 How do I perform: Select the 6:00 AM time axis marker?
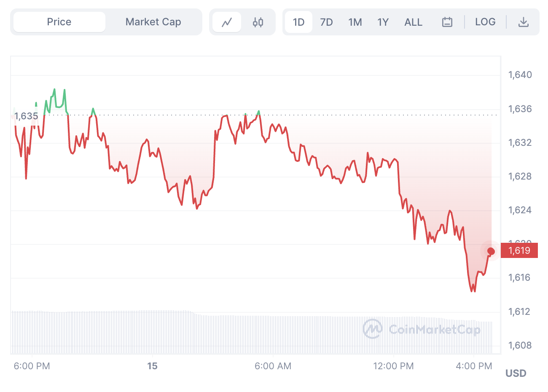[x=273, y=366]
